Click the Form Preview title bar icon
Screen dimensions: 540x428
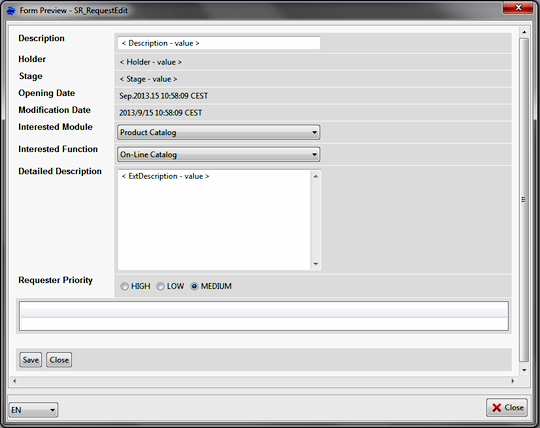point(11,11)
